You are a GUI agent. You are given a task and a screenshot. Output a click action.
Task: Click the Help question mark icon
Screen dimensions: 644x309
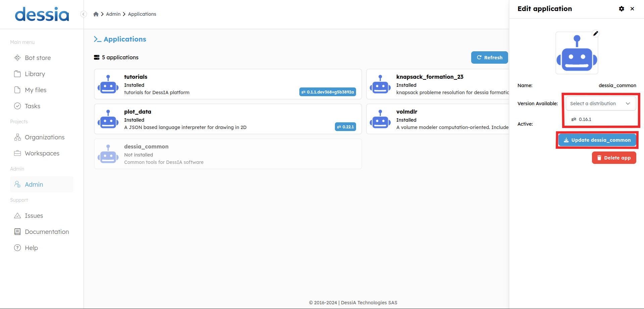coord(17,248)
